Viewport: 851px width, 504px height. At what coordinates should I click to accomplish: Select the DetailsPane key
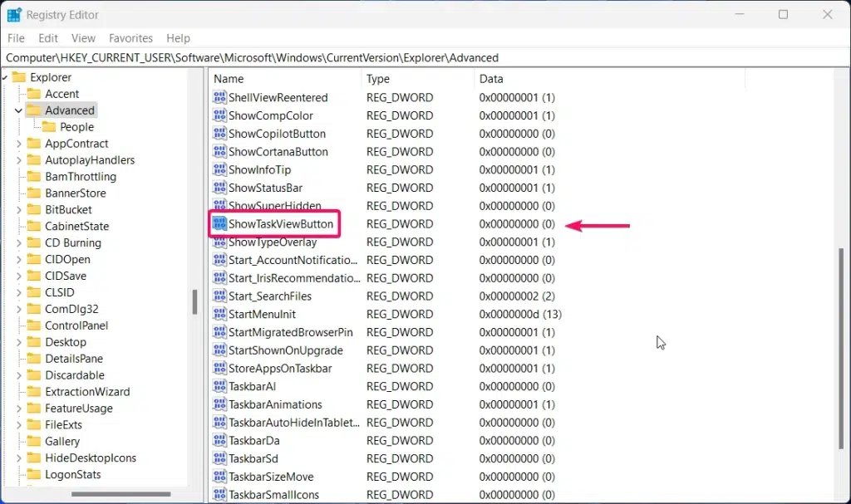coord(74,359)
